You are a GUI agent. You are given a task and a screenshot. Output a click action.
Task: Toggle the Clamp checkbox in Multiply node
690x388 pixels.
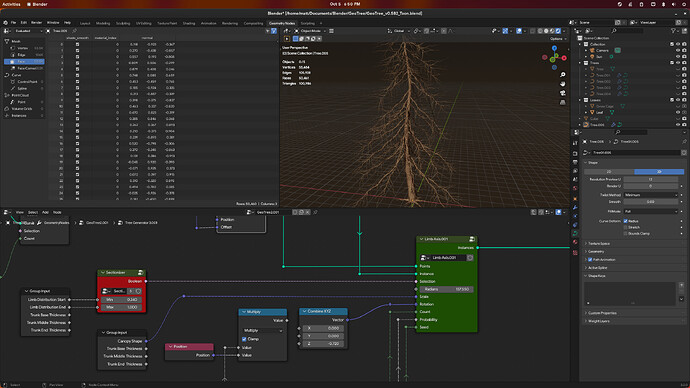[x=244, y=339]
